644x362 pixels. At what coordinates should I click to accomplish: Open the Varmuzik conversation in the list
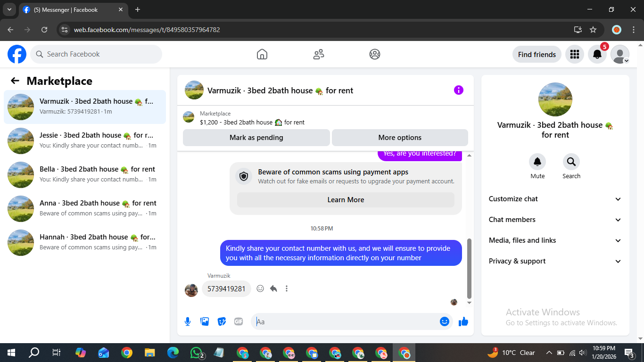(85, 107)
